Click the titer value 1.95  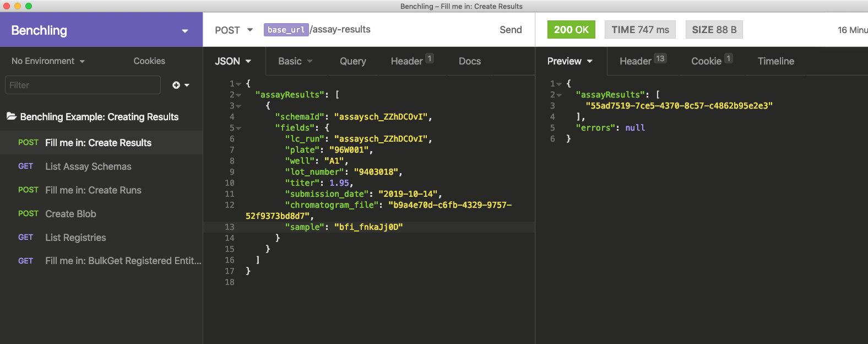click(339, 183)
